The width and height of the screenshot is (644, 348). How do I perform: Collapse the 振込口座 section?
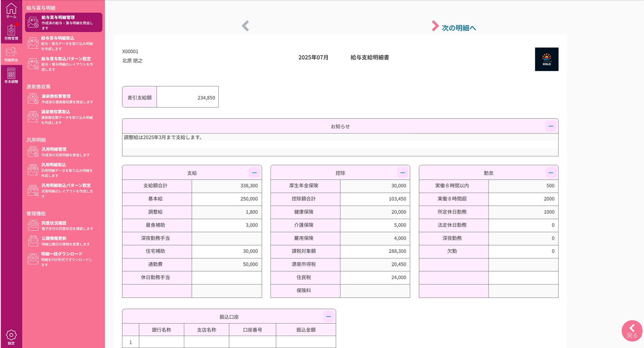[328, 316]
